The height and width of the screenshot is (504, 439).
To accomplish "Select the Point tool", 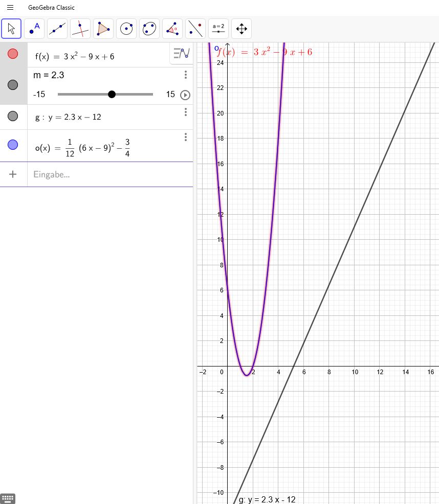I will [x=34, y=29].
